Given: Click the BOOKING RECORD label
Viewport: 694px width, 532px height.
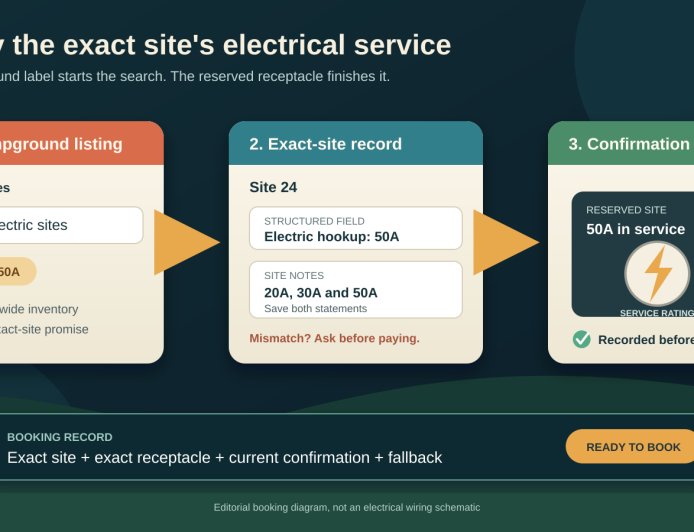Looking at the screenshot, I should (60, 437).
